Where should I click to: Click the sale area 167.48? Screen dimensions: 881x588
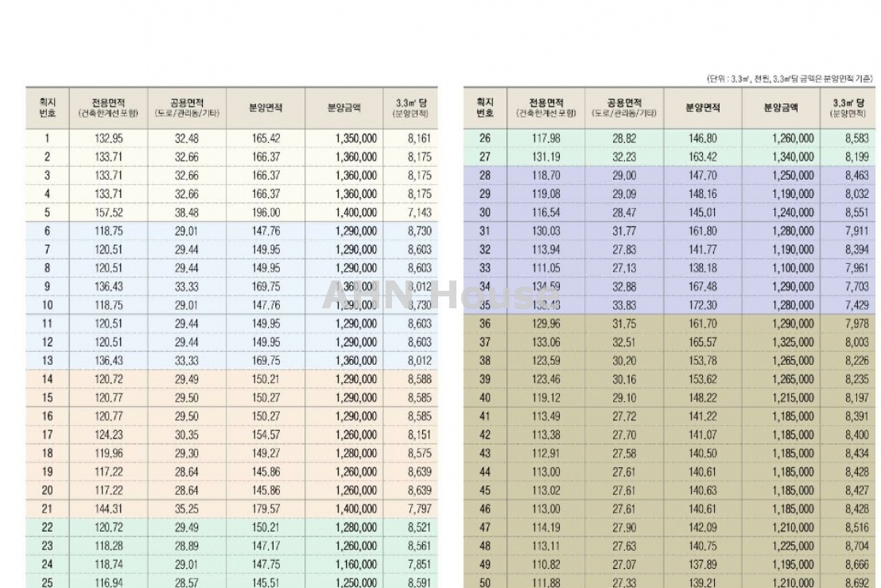click(703, 286)
